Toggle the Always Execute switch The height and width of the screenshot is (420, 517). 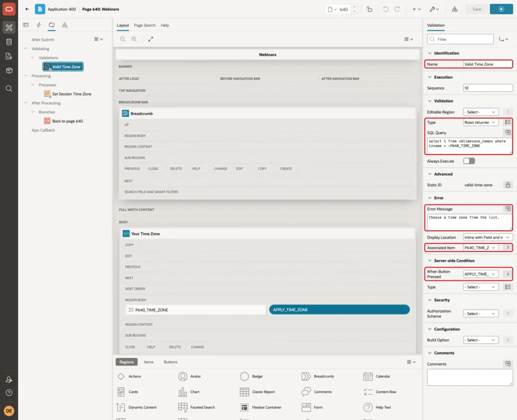(x=469, y=161)
